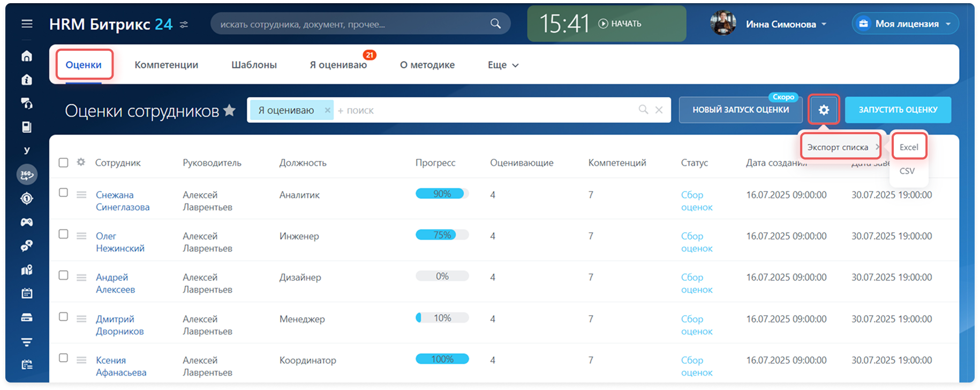Choose CSV from export submenu
The image size is (980, 390).
(x=907, y=171)
